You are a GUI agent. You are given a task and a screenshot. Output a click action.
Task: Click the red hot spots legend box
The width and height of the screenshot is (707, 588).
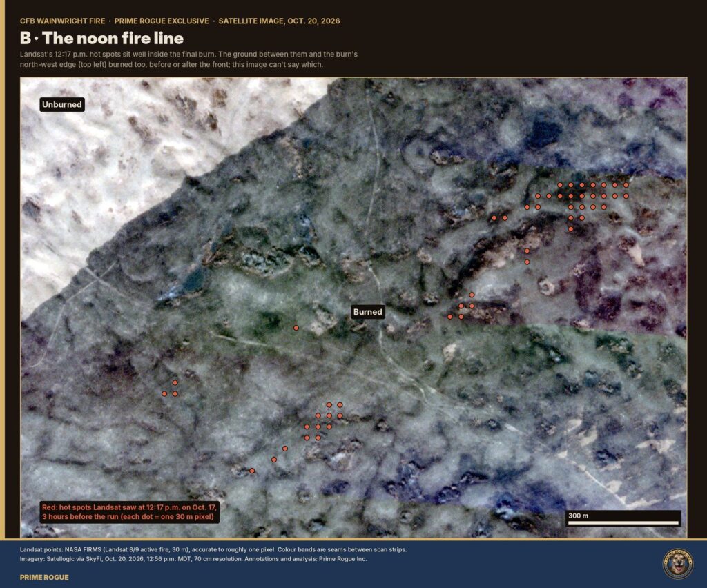point(129,512)
